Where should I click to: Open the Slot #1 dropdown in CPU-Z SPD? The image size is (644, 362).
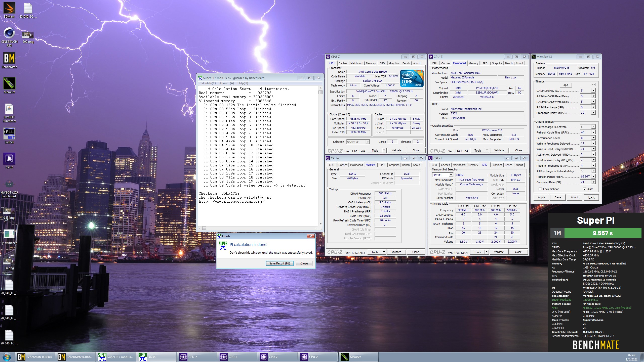(x=451, y=175)
